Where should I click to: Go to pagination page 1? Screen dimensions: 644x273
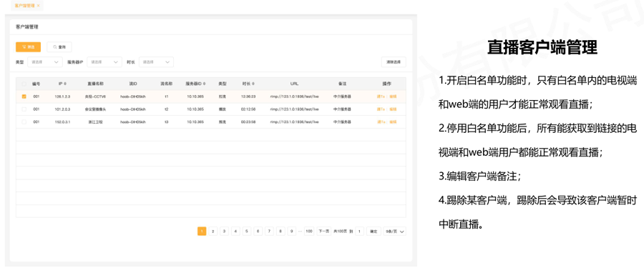pos(202,231)
